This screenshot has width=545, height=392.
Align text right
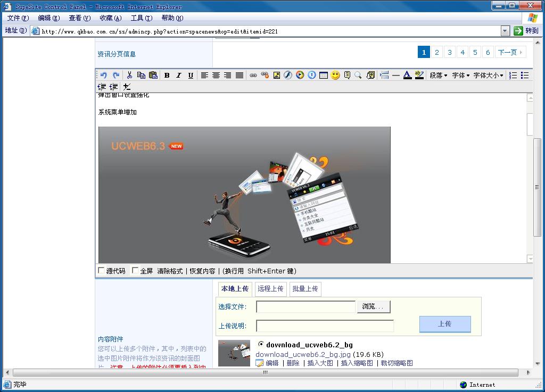click(228, 75)
